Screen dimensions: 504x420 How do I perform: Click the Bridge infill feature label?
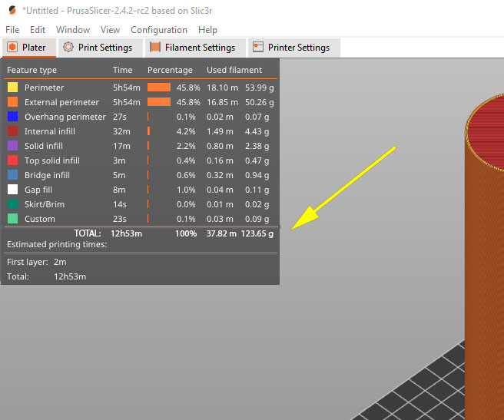47,175
